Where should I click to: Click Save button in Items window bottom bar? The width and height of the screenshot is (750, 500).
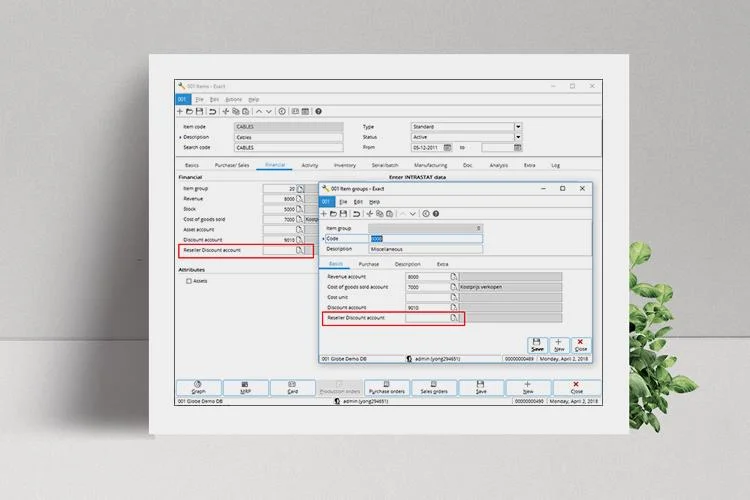481,388
